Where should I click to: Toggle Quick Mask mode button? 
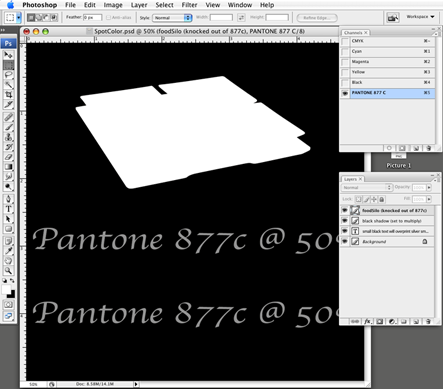[x=8, y=305]
